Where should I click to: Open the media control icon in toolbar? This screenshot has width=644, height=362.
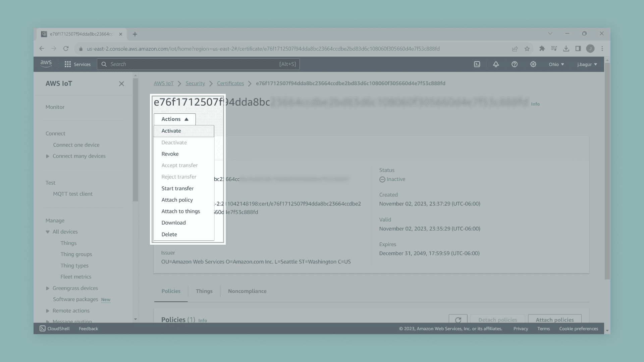(554, 49)
